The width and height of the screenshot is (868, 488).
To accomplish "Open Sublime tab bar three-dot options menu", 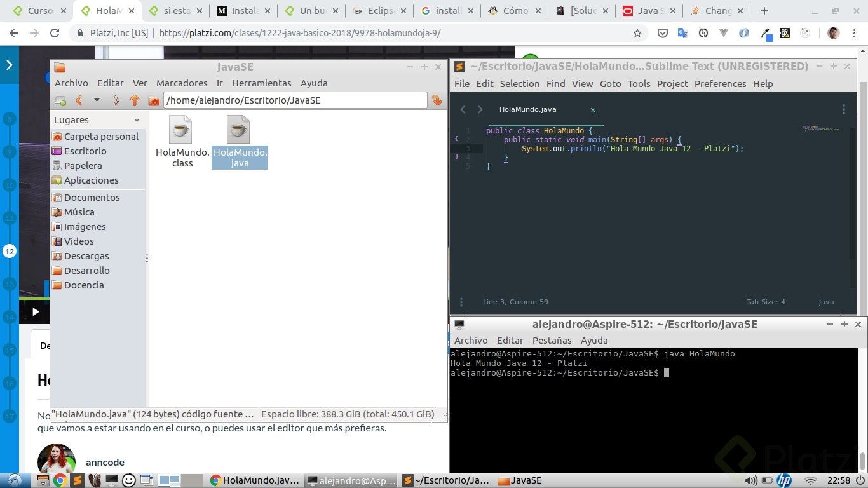I will click(844, 109).
